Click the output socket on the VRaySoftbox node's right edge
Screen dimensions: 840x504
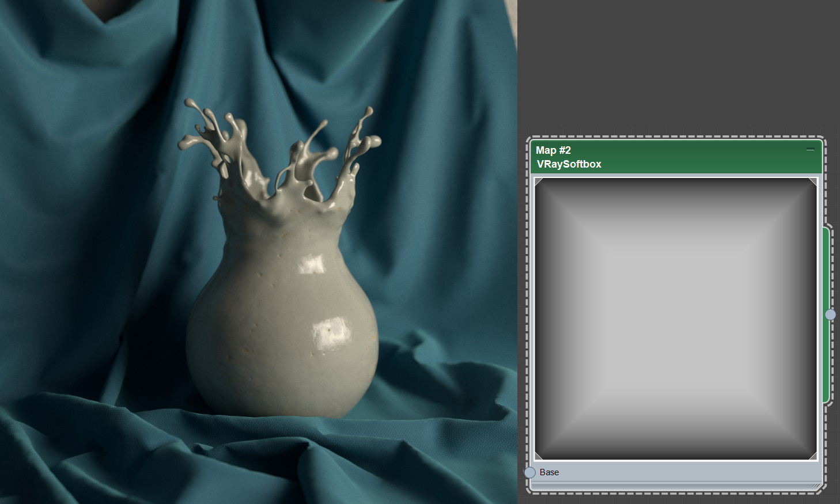[x=830, y=314]
